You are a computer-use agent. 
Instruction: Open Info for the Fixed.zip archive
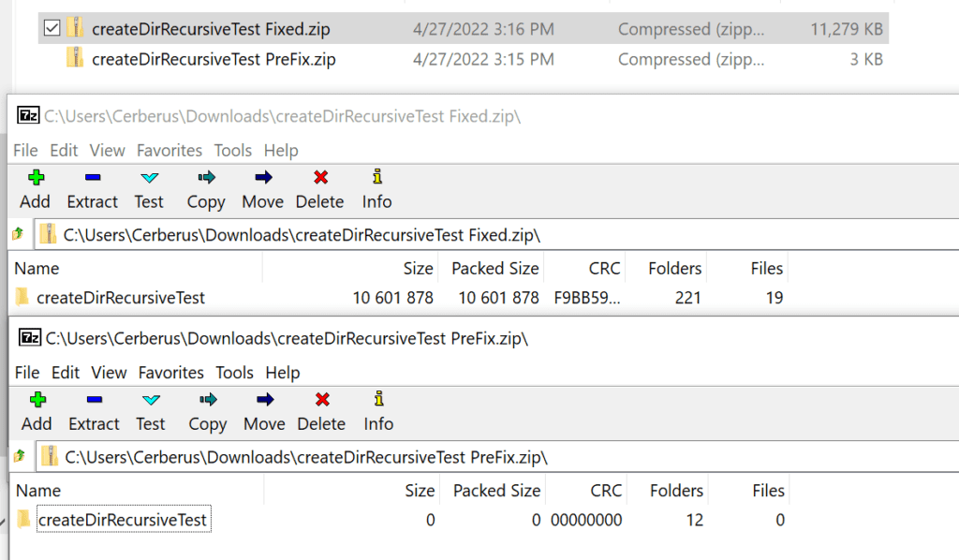pyautogui.click(x=376, y=186)
